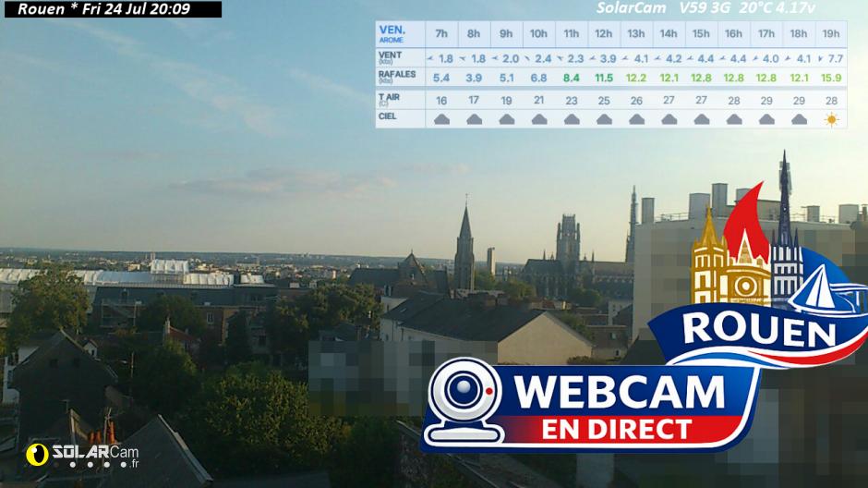This screenshot has width=868, height=488.
Task: Click the wind value 4.0 at 17h
Action: [771, 58]
